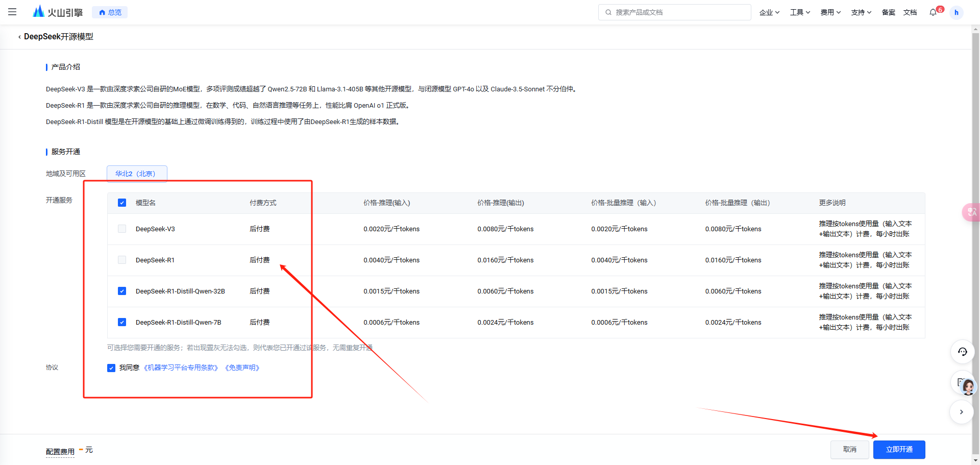Click the 服务开通 section heading
The width and height of the screenshot is (980, 465).
[x=65, y=152]
